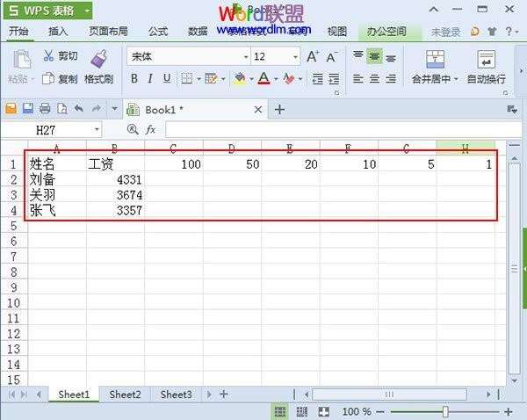
Task: Click the Merge and Center (合并居中) icon
Action: coord(436,59)
